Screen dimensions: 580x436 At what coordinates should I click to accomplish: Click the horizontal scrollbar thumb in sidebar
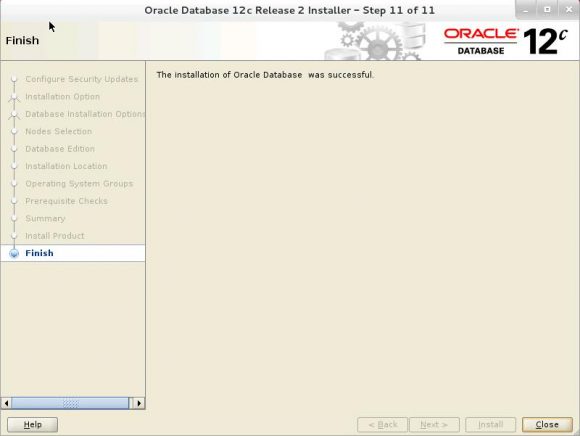pyautogui.click(x=70, y=403)
